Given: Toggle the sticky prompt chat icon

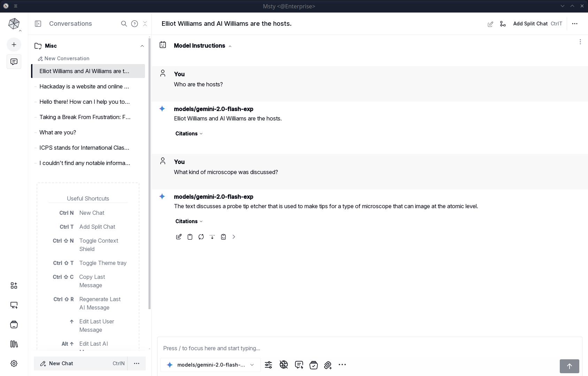Looking at the screenshot, I should [299, 365].
